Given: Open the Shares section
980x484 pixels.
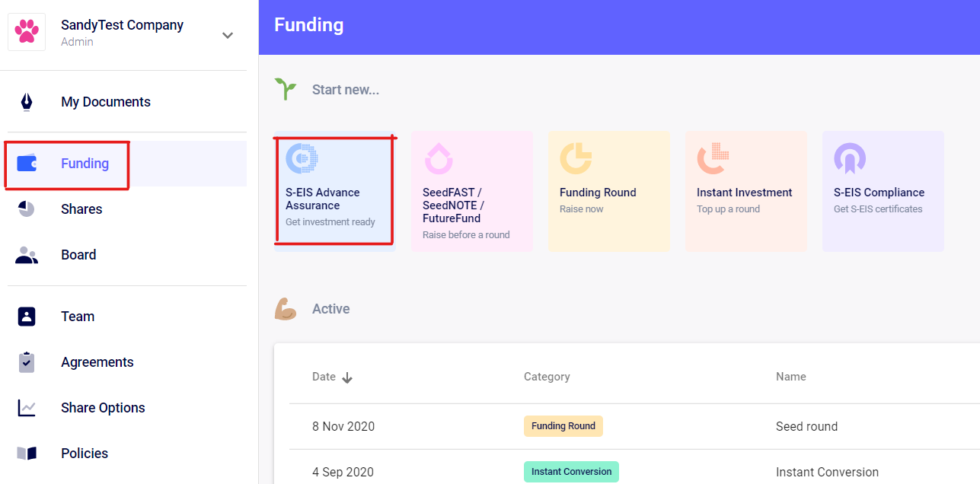Looking at the screenshot, I should coord(81,209).
